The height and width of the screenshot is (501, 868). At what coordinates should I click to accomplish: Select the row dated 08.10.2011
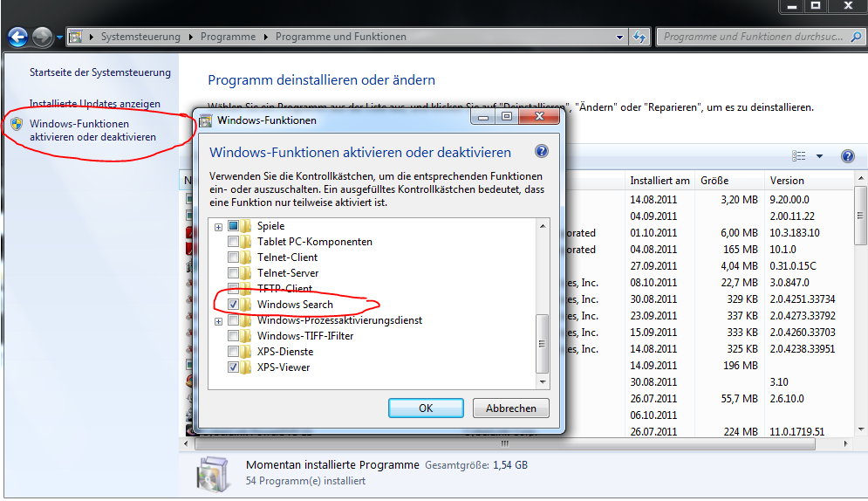pyautogui.click(x=653, y=282)
